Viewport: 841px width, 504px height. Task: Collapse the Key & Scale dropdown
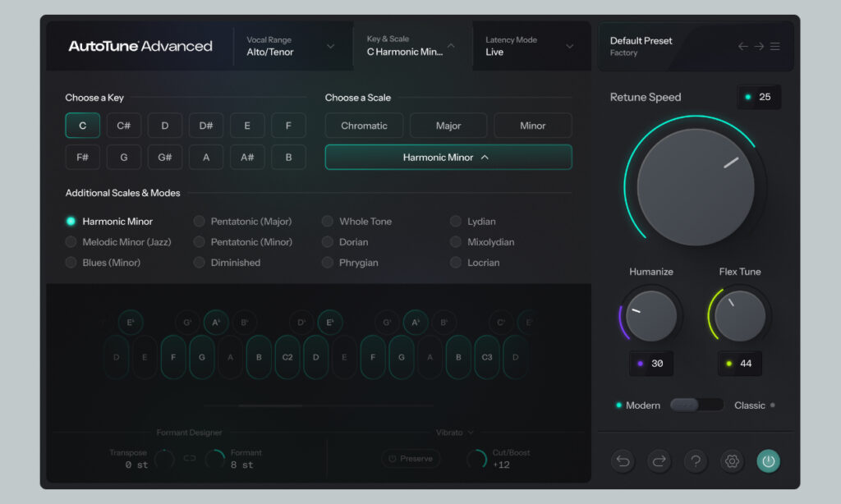pyautogui.click(x=412, y=46)
